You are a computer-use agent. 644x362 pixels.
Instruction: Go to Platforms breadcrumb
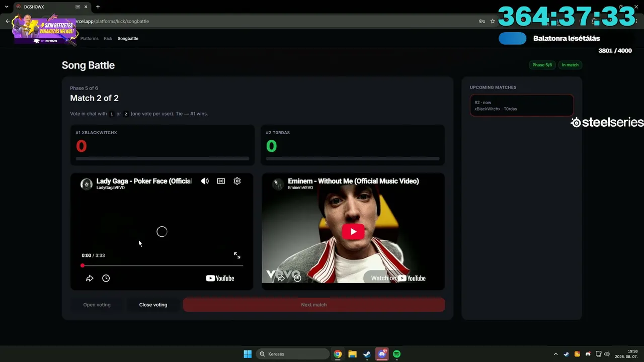coord(90,38)
